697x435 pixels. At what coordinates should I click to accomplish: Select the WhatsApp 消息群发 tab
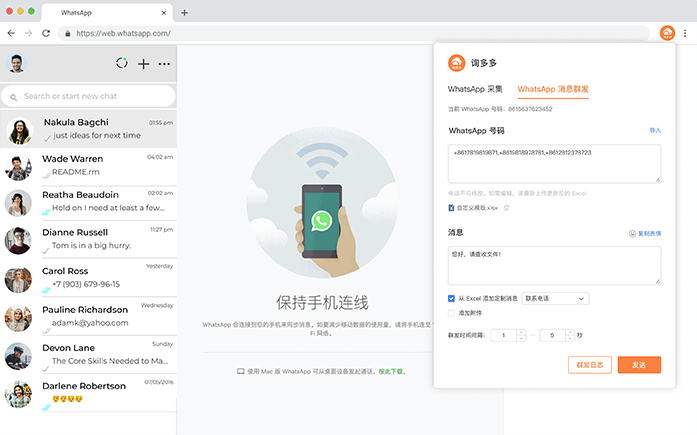[x=553, y=89]
